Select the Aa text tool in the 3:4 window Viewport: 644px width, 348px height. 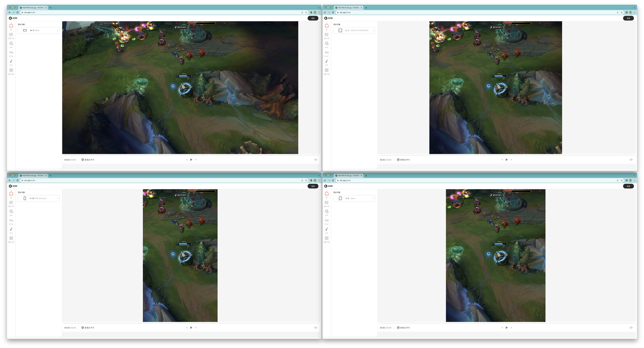pyautogui.click(x=327, y=221)
